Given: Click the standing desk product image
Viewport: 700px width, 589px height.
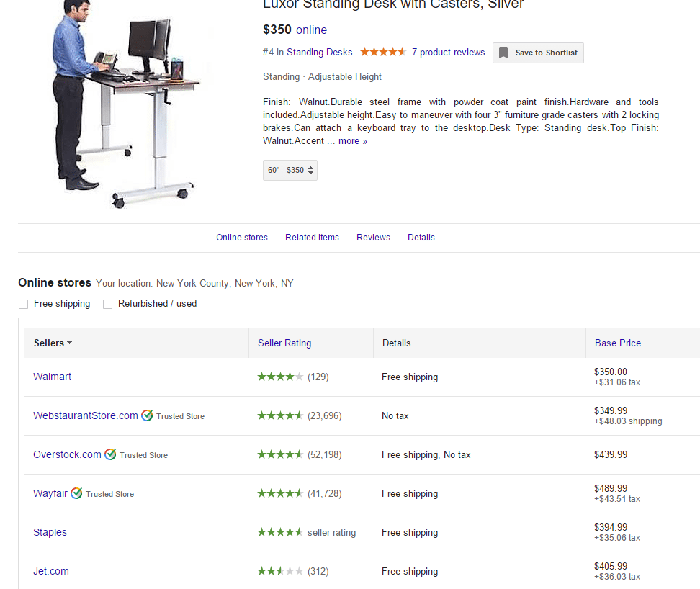Looking at the screenshot, I should 126,105.
